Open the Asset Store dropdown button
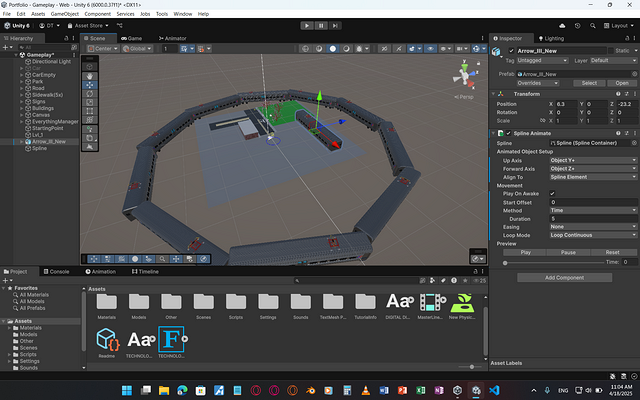 pos(88,25)
